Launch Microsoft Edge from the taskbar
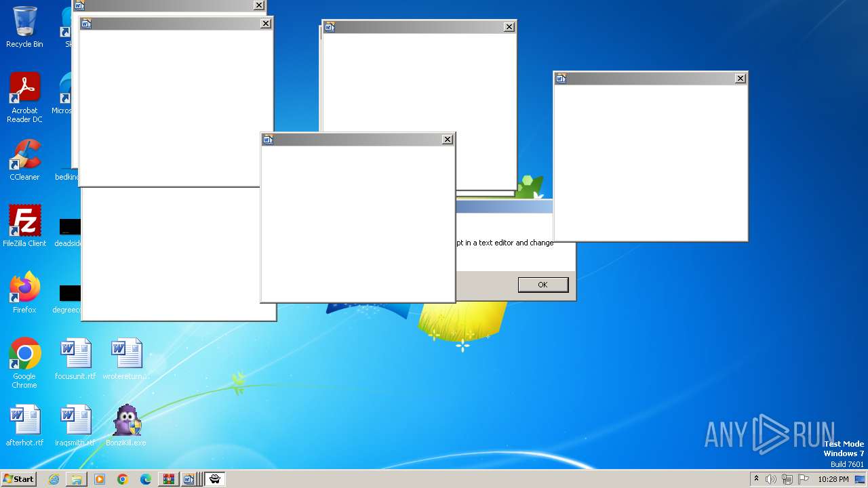The width and height of the screenshot is (868, 488). click(x=146, y=479)
